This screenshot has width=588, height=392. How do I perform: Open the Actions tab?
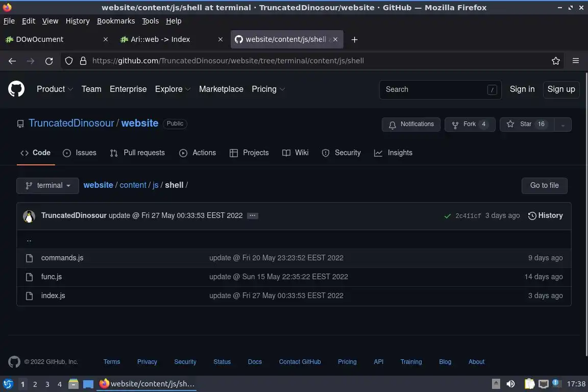pos(198,153)
